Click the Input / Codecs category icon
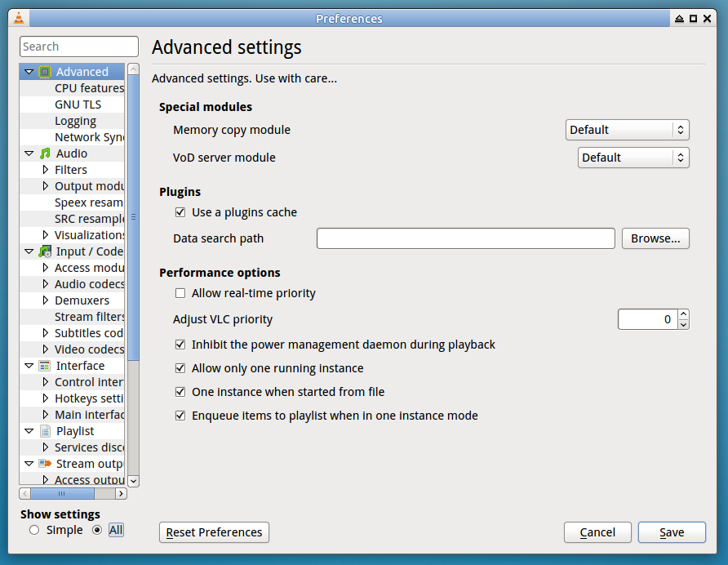Screen dimensions: 728x565 [45, 251]
